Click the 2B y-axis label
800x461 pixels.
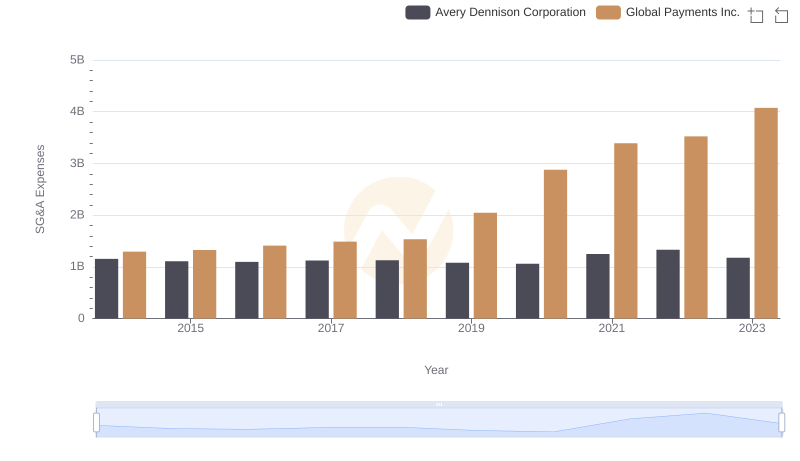point(78,215)
